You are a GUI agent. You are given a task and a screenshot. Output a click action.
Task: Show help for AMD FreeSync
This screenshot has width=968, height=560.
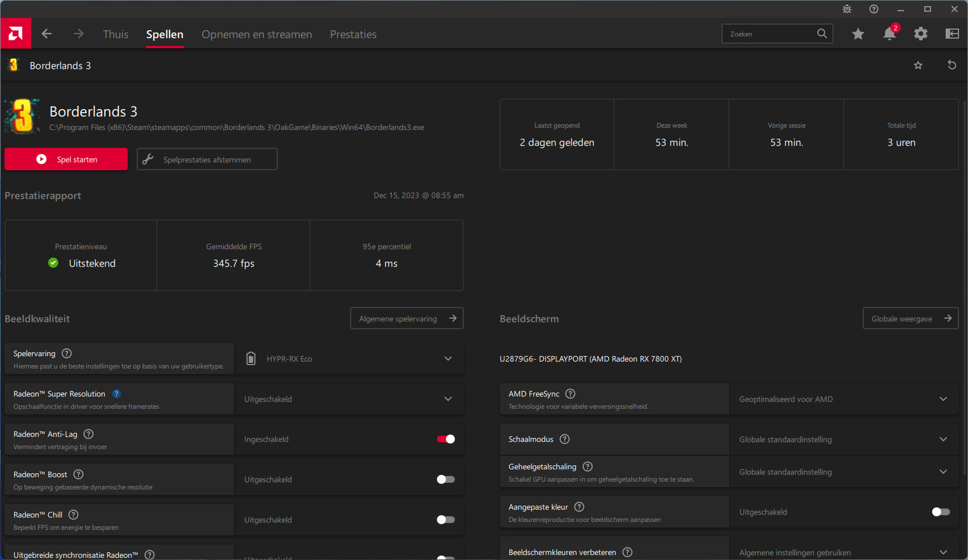pos(570,394)
